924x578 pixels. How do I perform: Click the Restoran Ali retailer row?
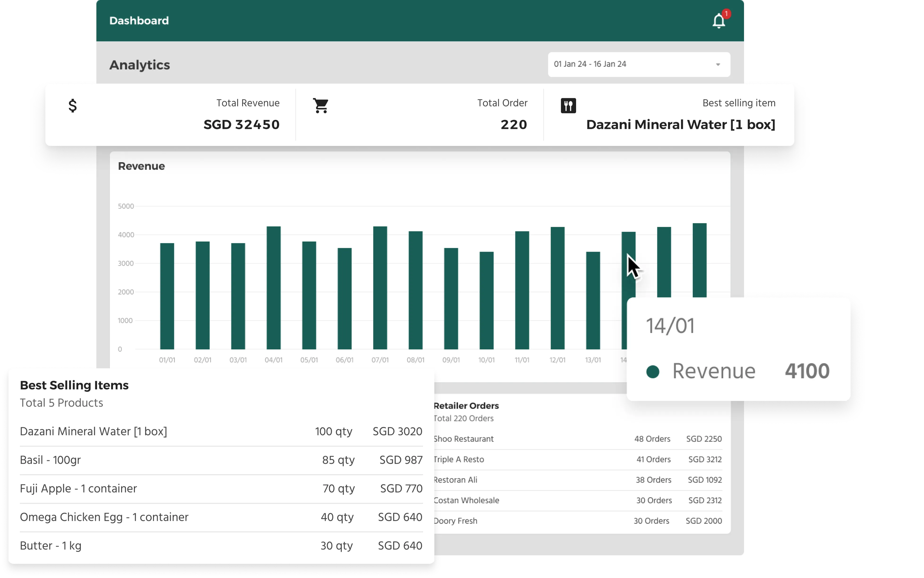coord(578,480)
